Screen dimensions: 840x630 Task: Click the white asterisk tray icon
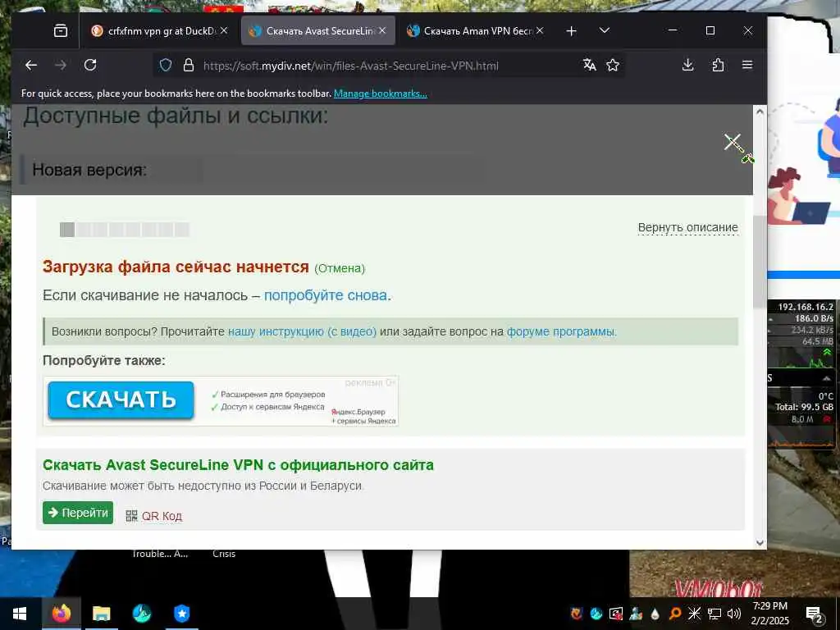coord(694,614)
